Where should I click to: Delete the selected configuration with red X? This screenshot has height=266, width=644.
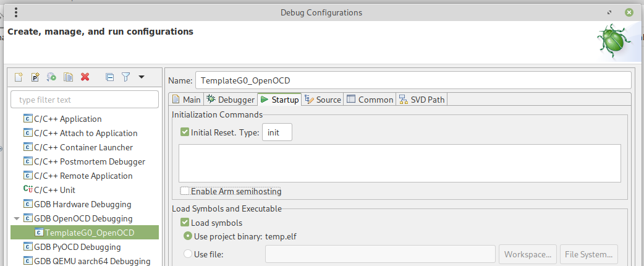[x=85, y=77]
